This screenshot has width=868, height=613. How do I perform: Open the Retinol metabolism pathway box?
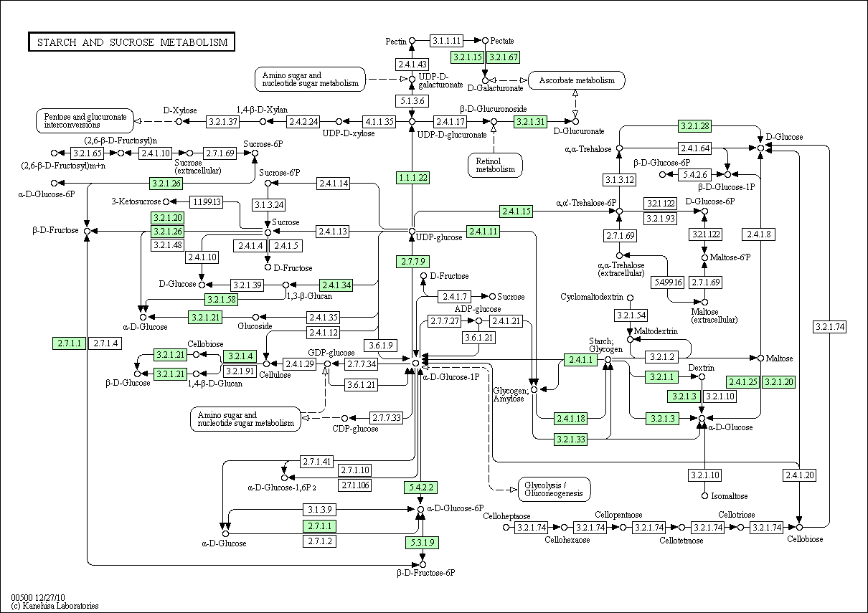[495, 165]
